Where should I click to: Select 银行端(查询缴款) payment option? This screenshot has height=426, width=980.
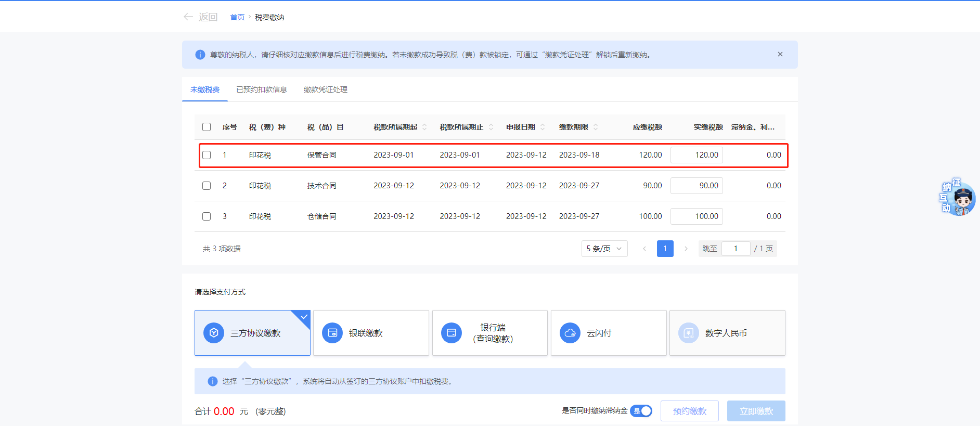(489, 333)
